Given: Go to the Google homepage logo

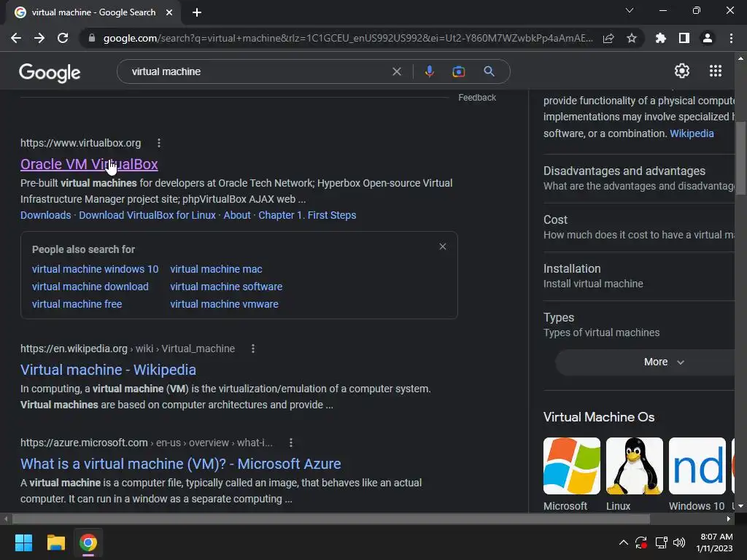Looking at the screenshot, I should (50, 72).
